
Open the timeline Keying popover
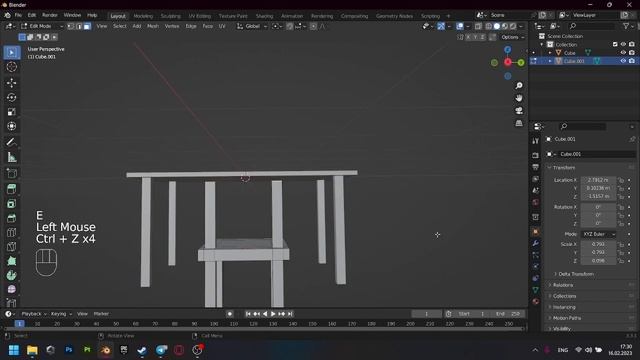click(x=61, y=314)
